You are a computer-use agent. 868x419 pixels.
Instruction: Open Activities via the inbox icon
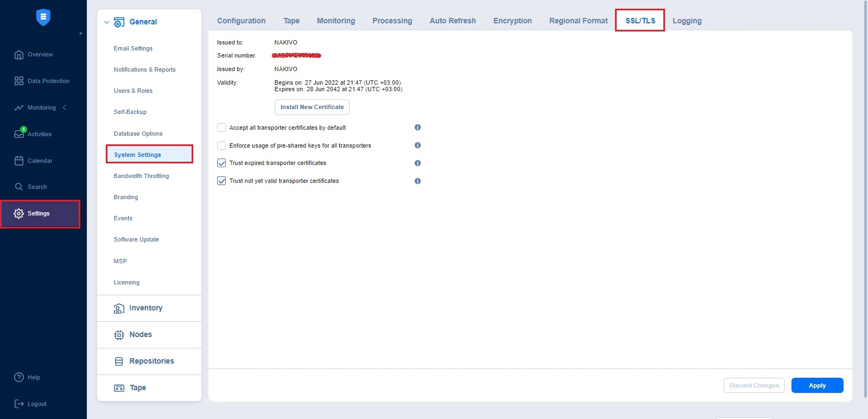pyautogui.click(x=19, y=134)
